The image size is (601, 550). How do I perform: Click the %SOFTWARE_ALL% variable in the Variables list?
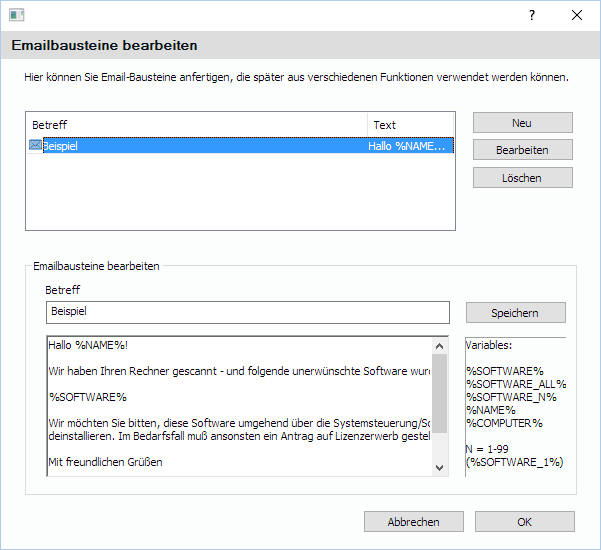tap(516, 384)
